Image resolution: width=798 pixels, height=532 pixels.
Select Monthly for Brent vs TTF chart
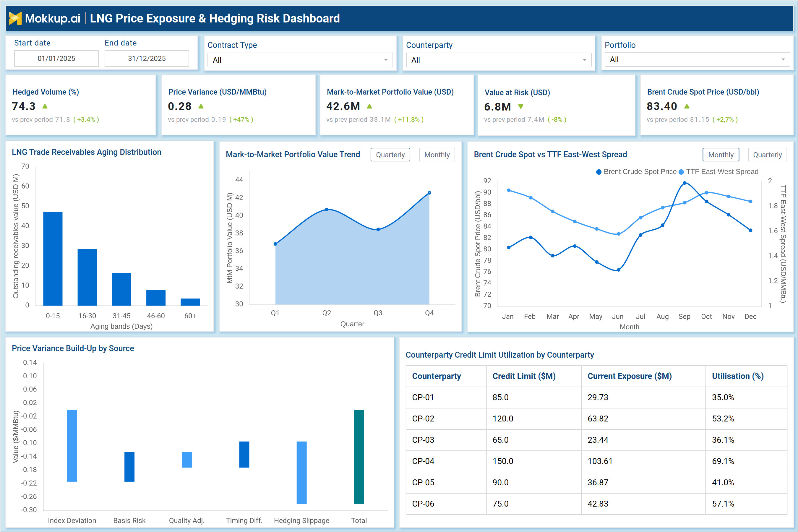tap(721, 155)
